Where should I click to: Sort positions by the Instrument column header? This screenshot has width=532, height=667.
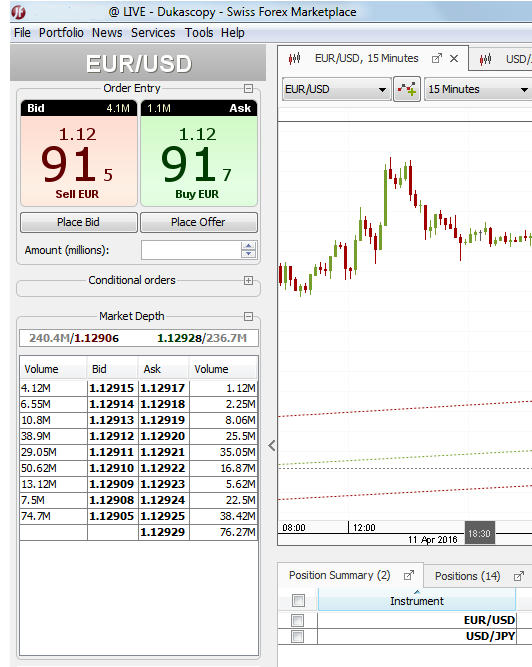coord(417,601)
